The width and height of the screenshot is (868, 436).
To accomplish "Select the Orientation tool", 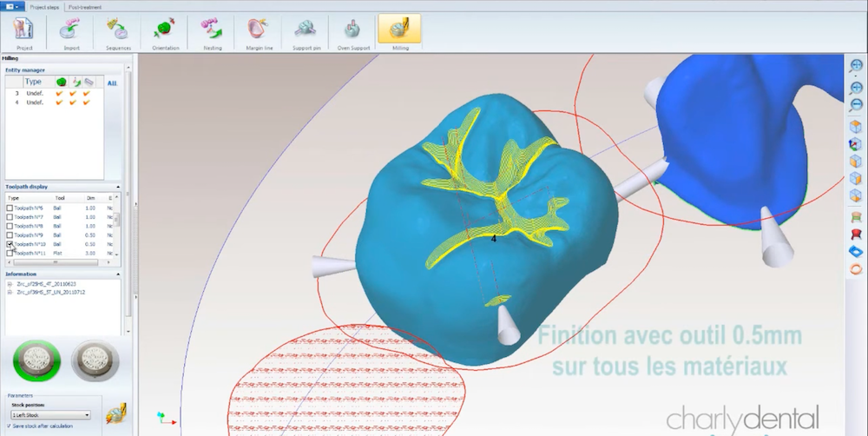I will (x=165, y=32).
